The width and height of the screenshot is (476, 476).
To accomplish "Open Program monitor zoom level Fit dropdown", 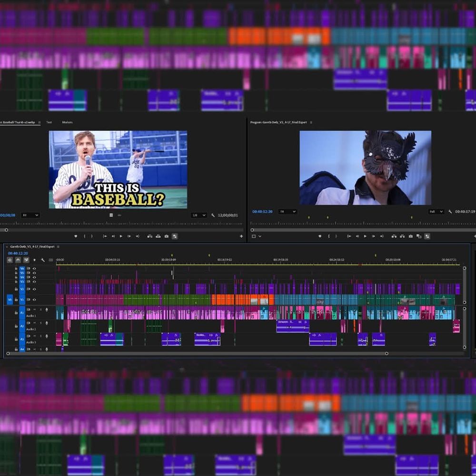I will coord(287,212).
